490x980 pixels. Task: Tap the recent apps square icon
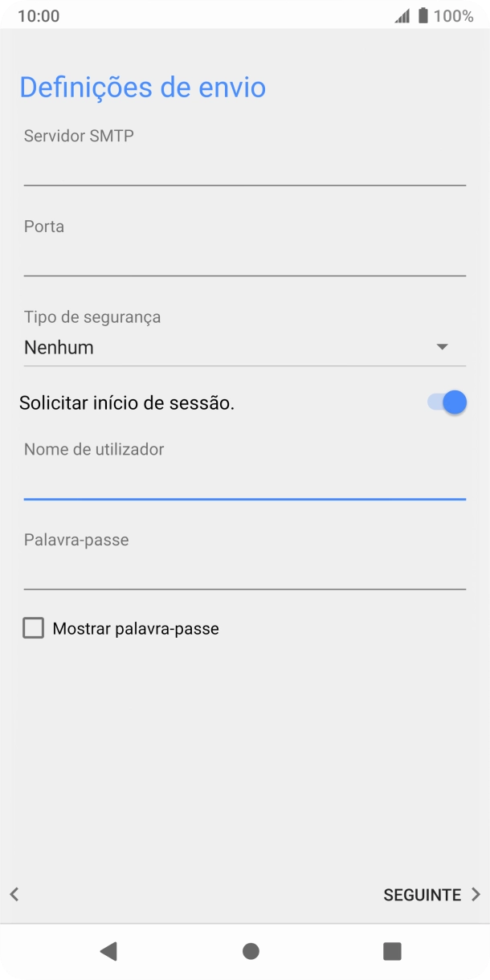click(391, 950)
